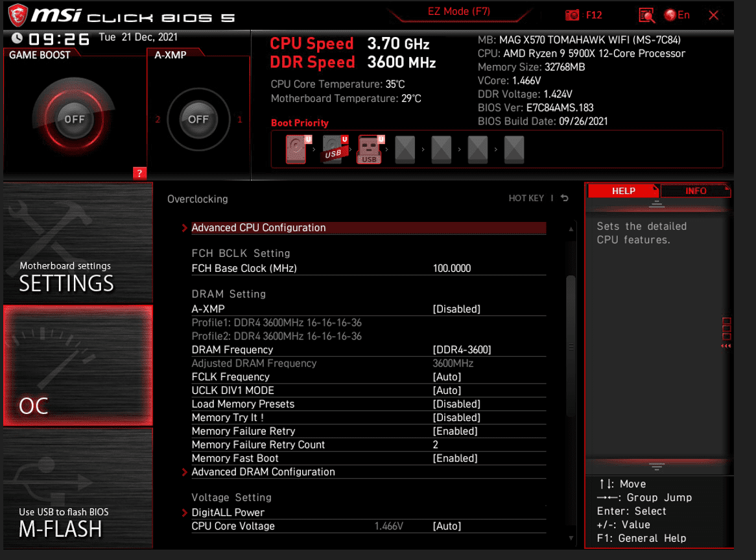Click the DDR Speed 3600 MHz readout
This screenshot has width=756, height=560.
click(x=353, y=62)
